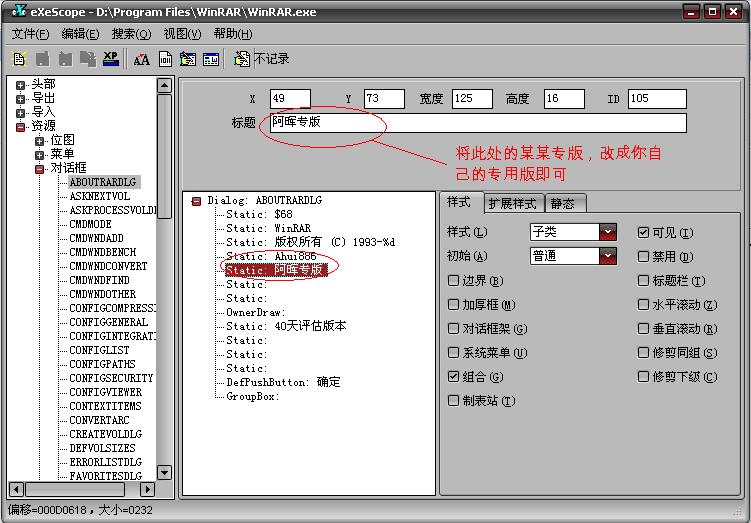Expand the 导出 tree node
Screen dimensions: 751x523
tap(20, 100)
